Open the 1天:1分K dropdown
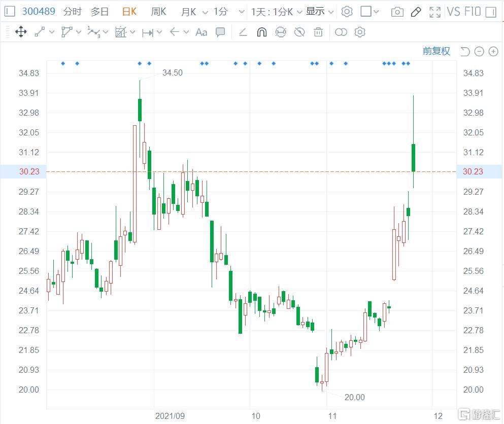The height and width of the screenshot is (424, 504). click(277, 12)
